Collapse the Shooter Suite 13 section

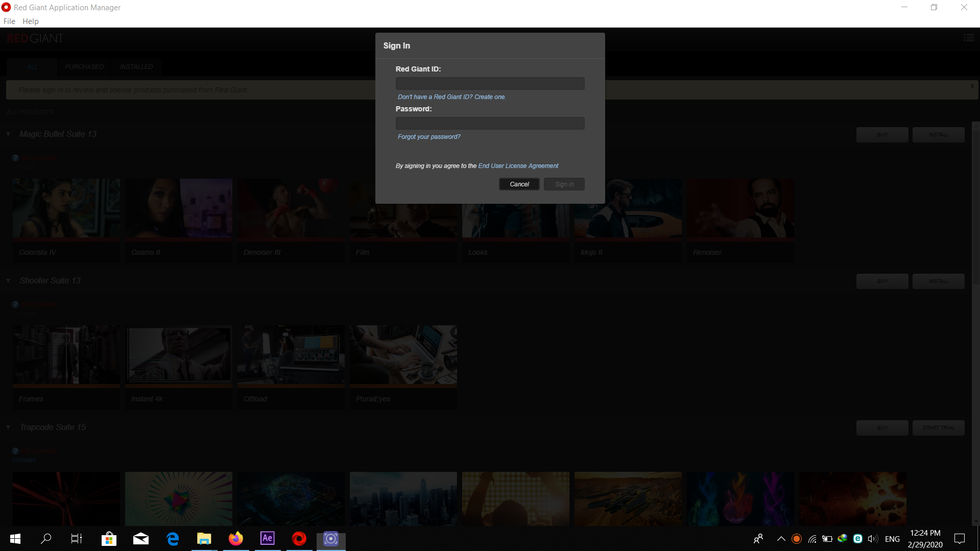[8, 281]
